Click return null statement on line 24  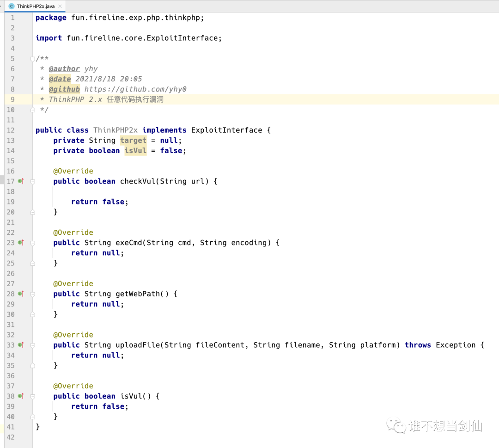97,253
